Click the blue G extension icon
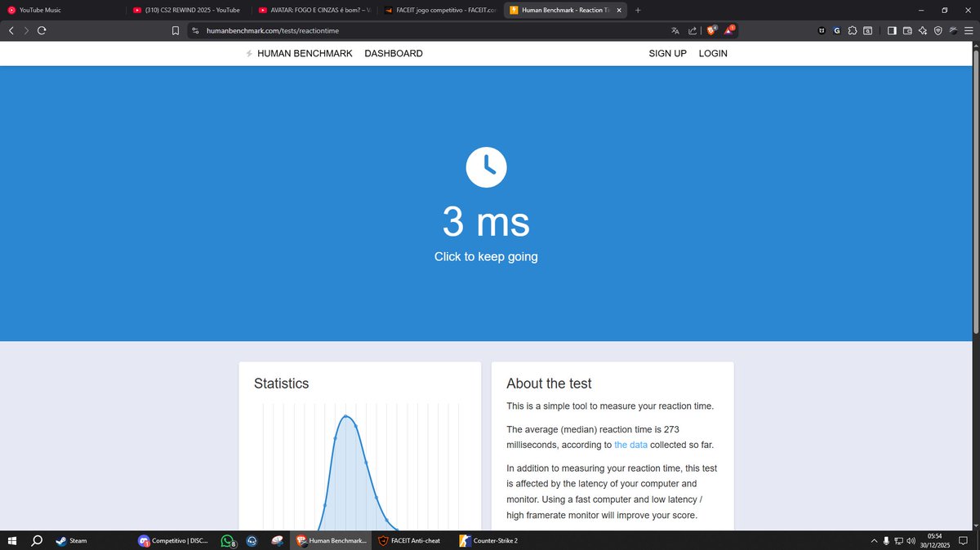This screenshot has height=550, width=980. tap(837, 31)
